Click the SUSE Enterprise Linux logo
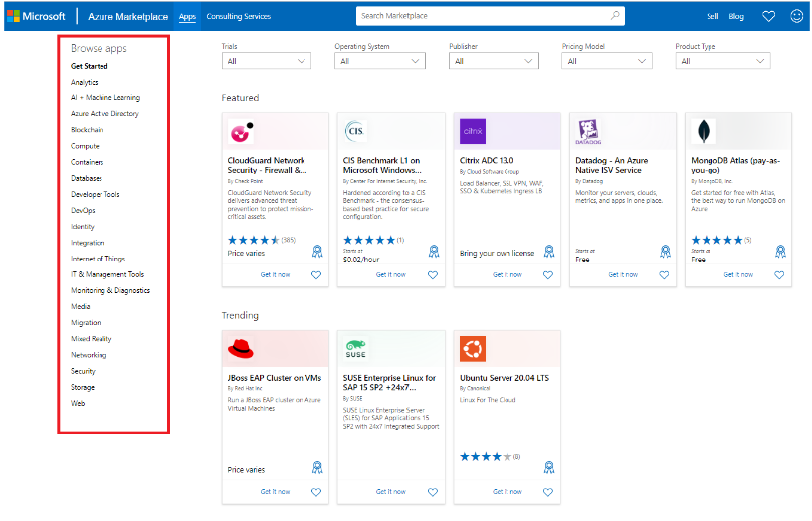The height and width of the screenshot is (521, 812). [x=356, y=349]
